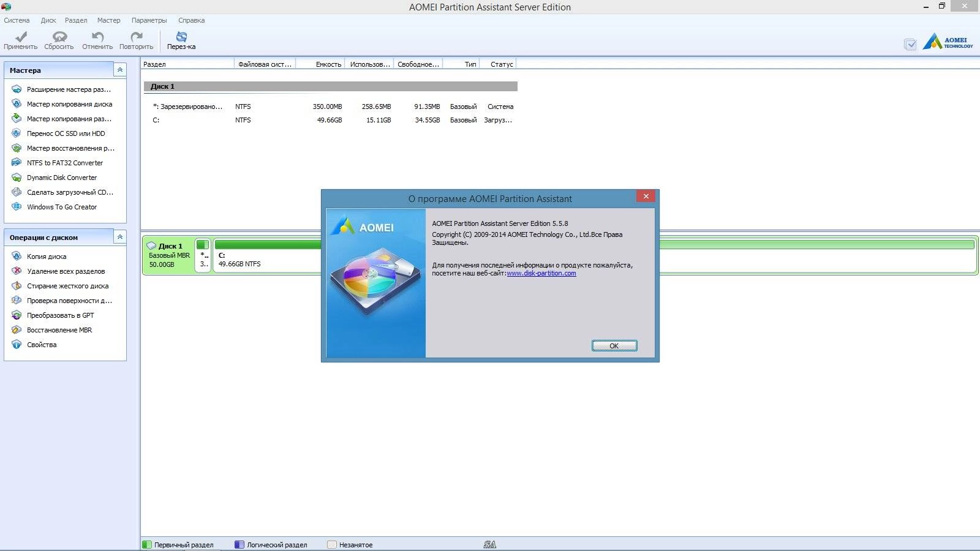Open the Параметры menu

[x=149, y=20]
